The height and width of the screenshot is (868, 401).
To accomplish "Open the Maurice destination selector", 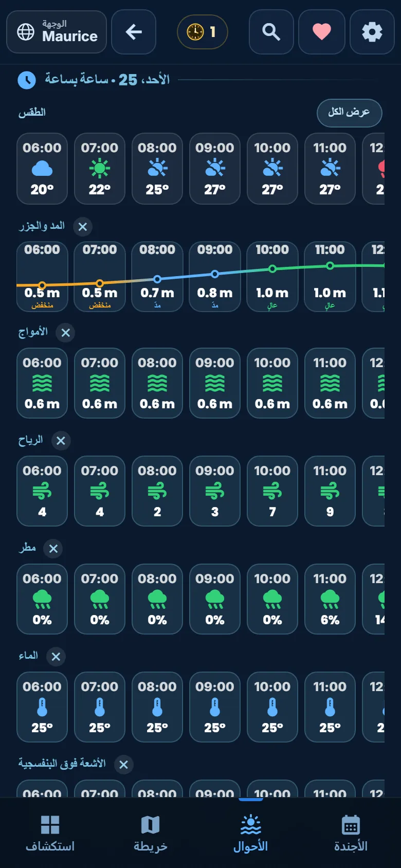I will pyautogui.click(x=57, y=32).
